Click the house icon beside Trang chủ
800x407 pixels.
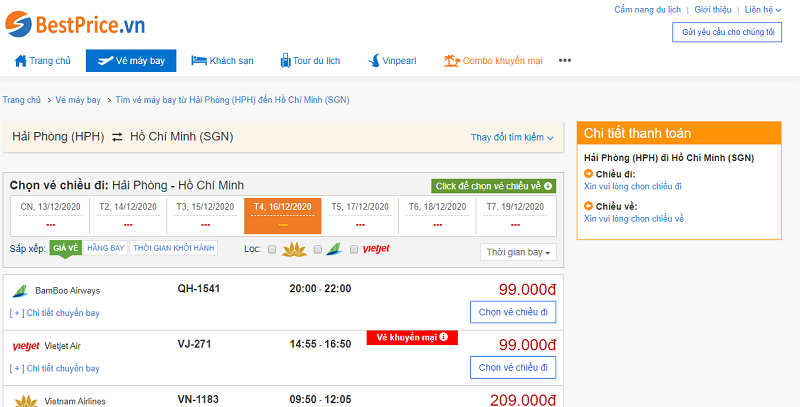coord(20,61)
